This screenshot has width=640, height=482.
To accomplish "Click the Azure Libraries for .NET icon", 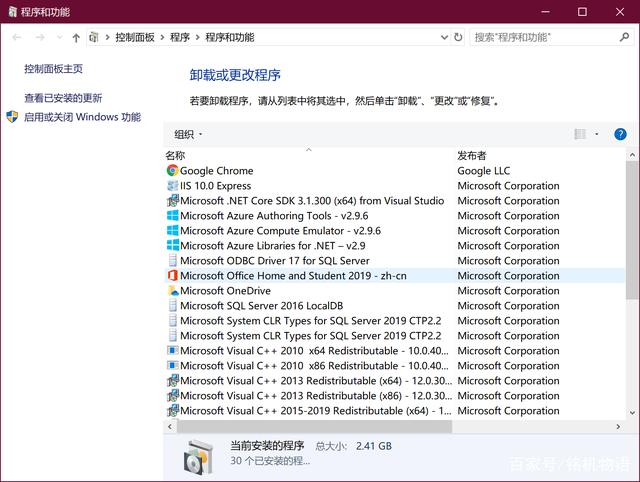I will click(173, 246).
